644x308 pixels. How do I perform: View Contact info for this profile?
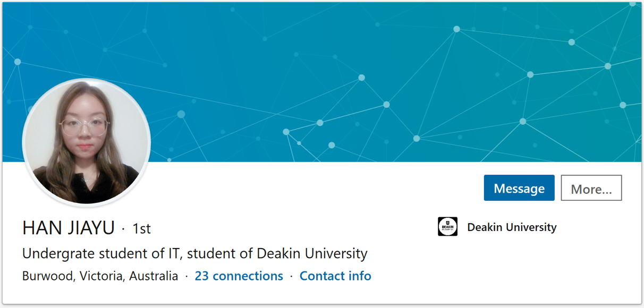(x=335, y=276)
